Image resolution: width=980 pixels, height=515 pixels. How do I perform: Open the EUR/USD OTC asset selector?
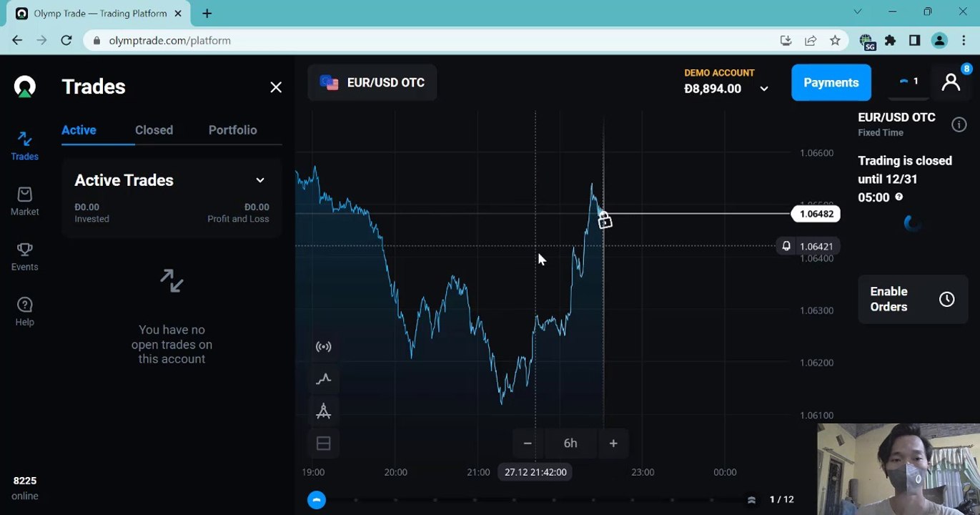(x=372, y=82)
